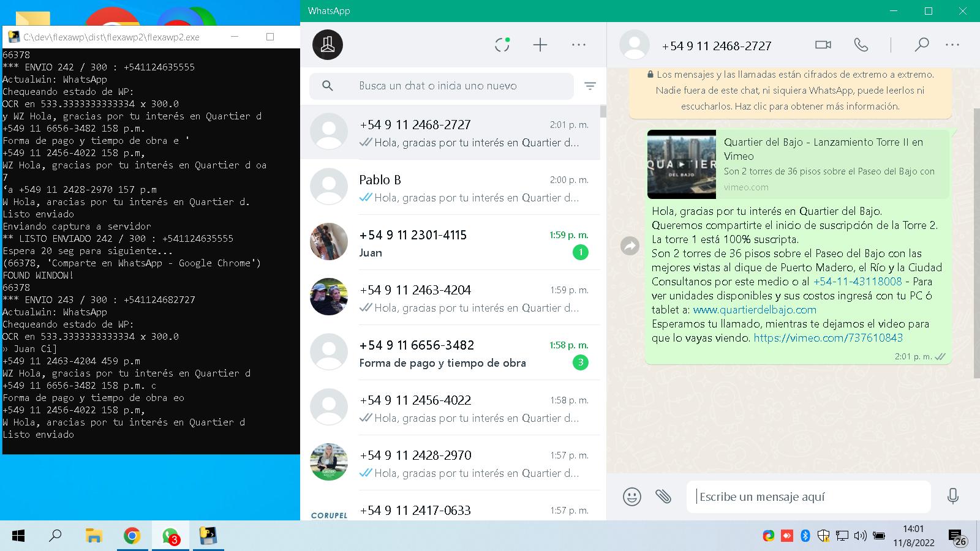Start a voice call from the chat header
The height and width of the screenshot is (551, 980).
click(x=861, y=45)
